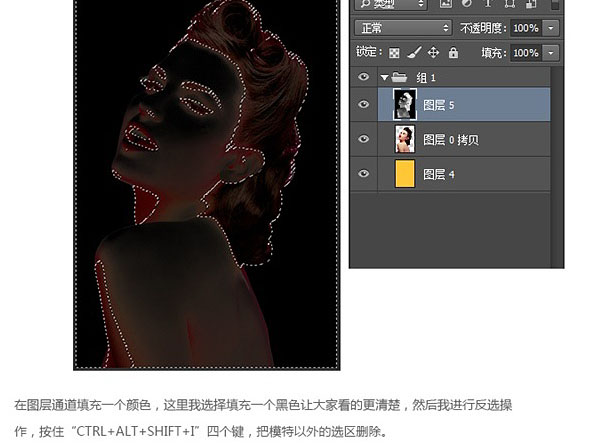
Task: Open the 填充 fill arrow dropdown
Action: tap(551, 53)
